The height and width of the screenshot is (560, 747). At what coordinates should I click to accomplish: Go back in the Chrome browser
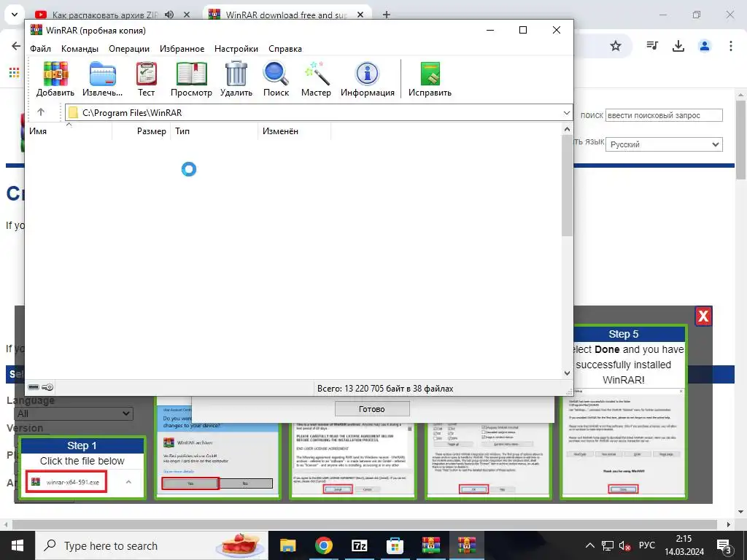pos(16,46)
